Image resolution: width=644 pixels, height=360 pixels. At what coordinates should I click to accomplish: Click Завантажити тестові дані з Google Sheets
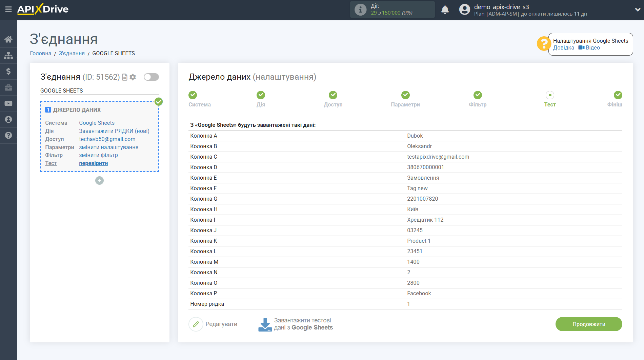[x=303, y=324]
